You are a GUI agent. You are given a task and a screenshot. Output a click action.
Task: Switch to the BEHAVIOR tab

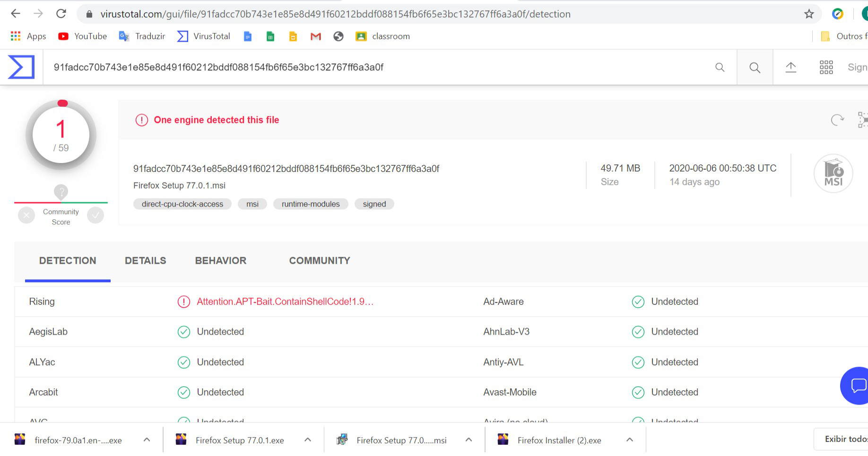pyautogui.click(x=221, y=261)
